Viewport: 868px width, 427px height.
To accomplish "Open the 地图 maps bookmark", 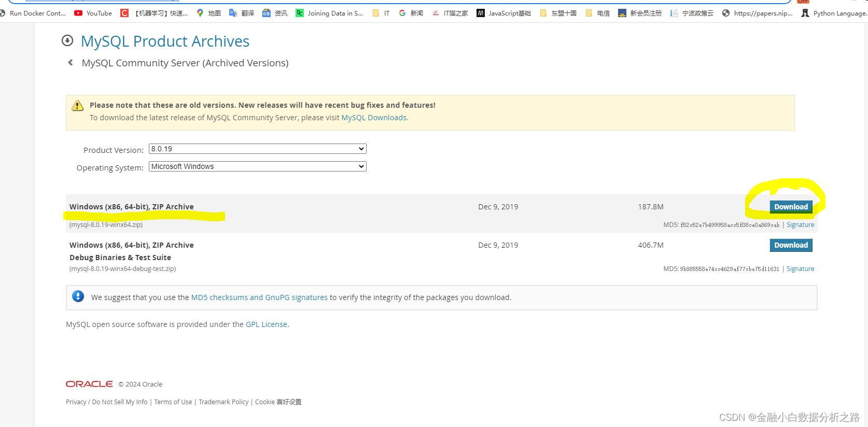I will [208, 13].
